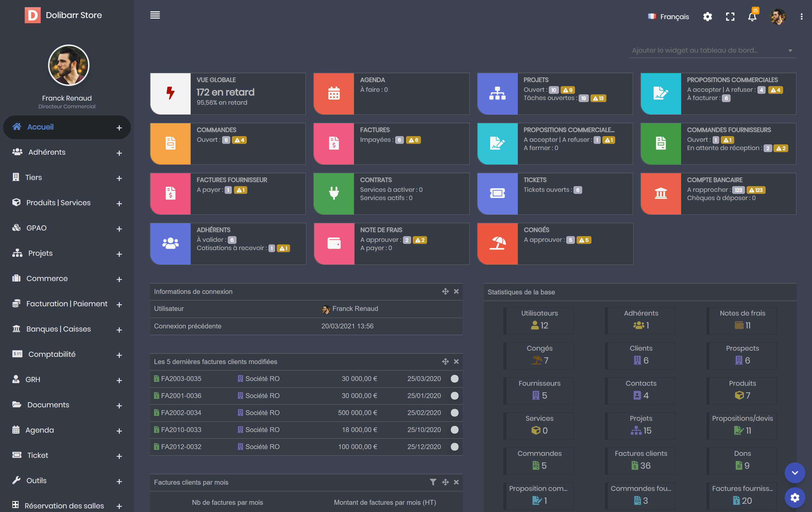
Task: Toggle the hamburger sidebar menu icon
Action: (155, 15)
